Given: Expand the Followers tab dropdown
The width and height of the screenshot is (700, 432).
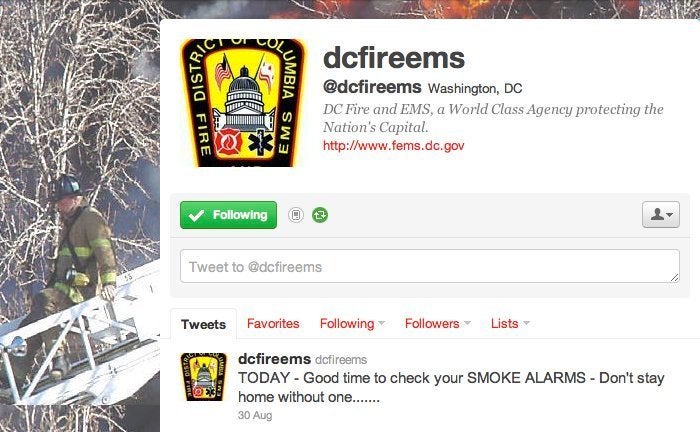Looking at the screenshot, I should pyautogui.click(x=438, y=324).
